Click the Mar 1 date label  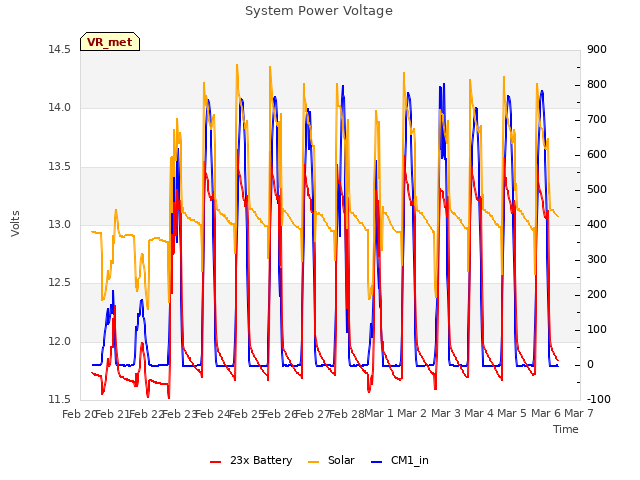click(x=379, y=413)
